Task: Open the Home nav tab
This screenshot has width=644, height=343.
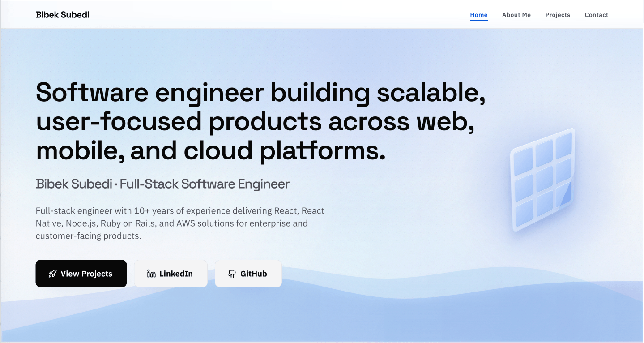Action: [479, 15]
